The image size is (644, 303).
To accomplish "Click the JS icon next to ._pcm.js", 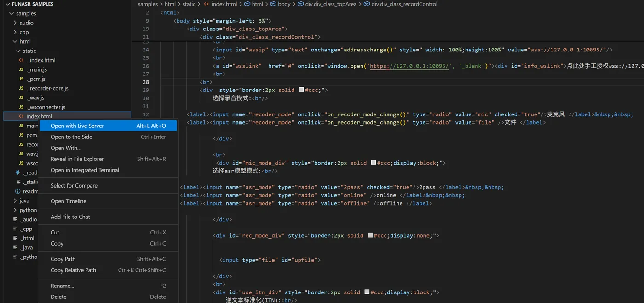I will tap(21, 79).
